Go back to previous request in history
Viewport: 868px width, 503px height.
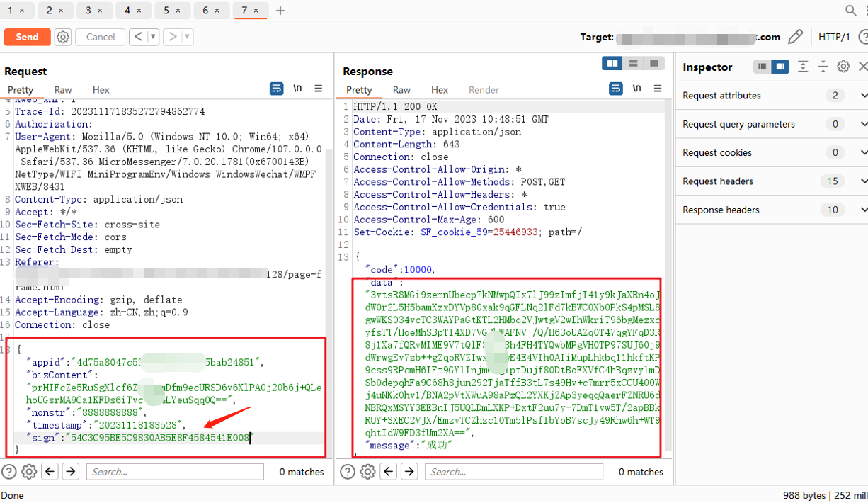coord(138,37)
